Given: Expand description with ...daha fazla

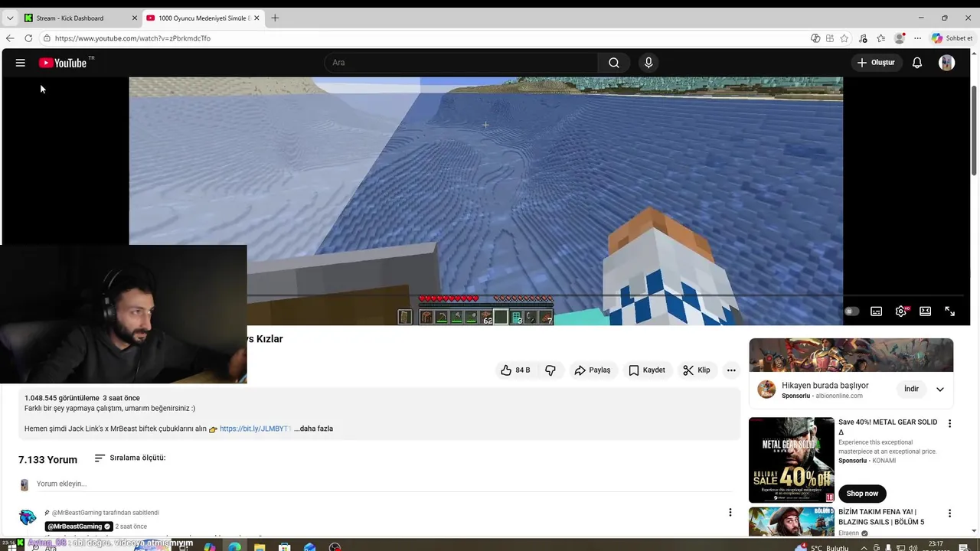Looking at the screenshot, I should point(313,429).
